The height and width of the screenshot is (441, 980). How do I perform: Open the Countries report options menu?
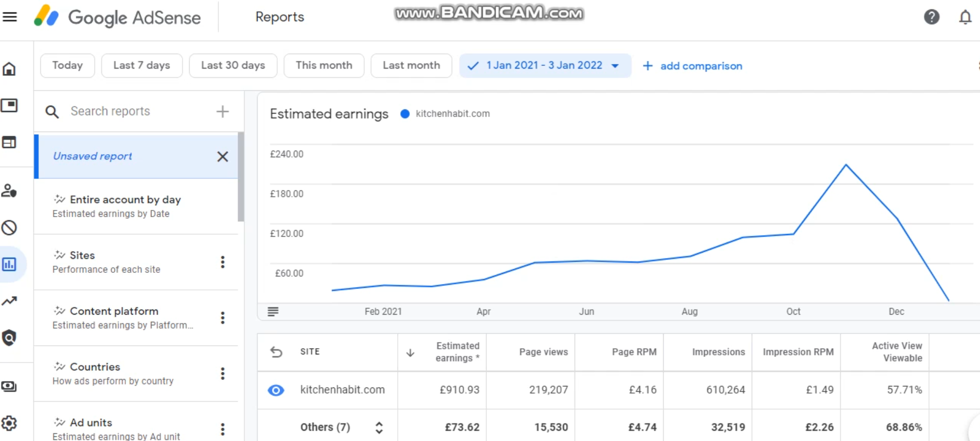[223, 373]
